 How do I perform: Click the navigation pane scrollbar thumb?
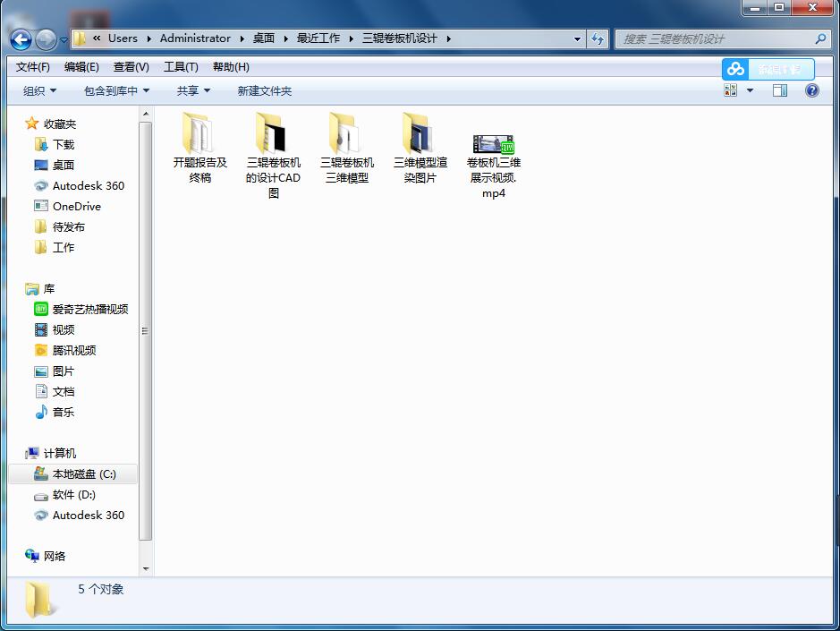[145, 331]
